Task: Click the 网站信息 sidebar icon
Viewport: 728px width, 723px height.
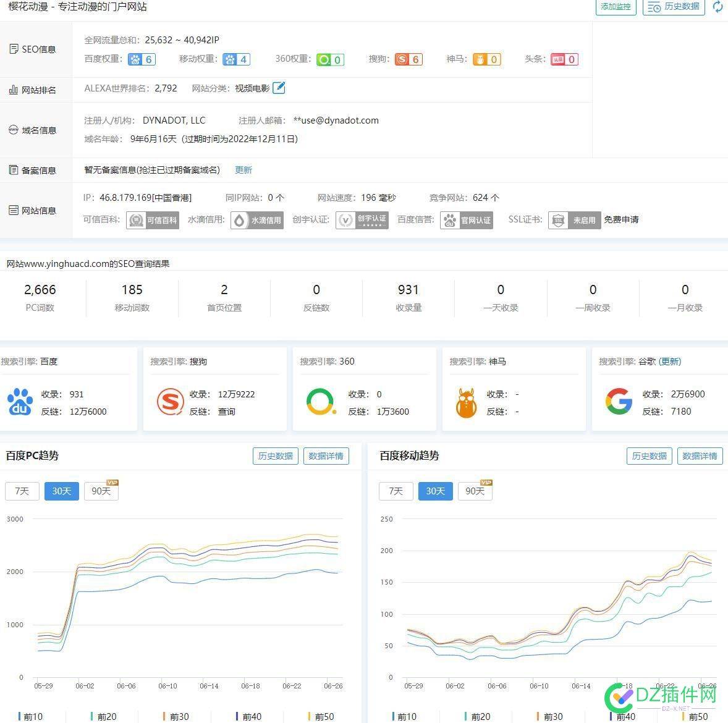Action: point(14,210)
